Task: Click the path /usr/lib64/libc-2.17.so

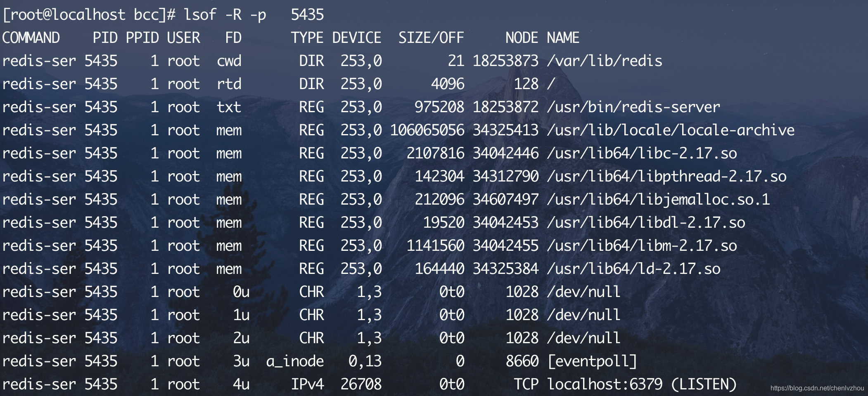Action: click(642, 153)
